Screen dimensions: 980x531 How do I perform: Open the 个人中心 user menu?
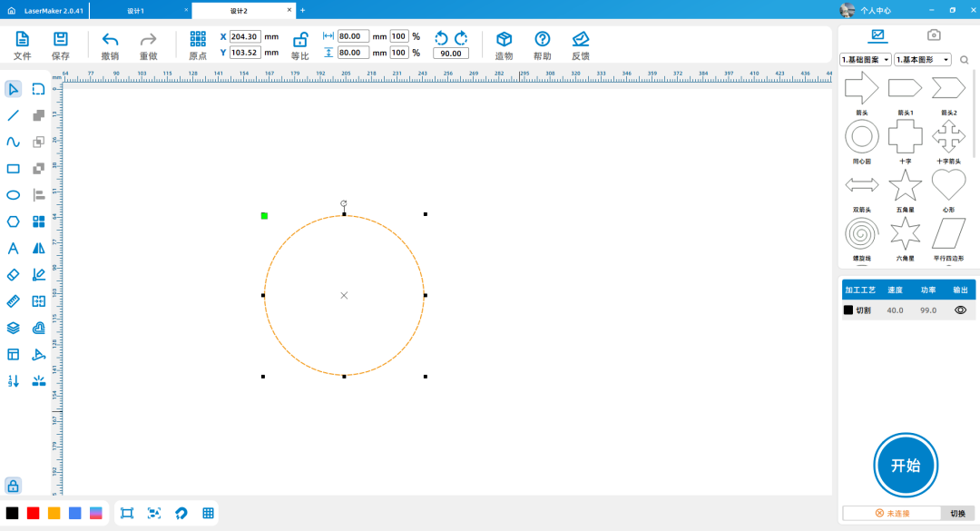[874, 10]
